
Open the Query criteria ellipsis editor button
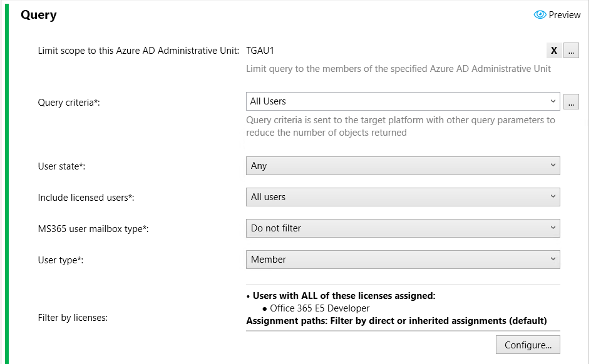[571, 102]
